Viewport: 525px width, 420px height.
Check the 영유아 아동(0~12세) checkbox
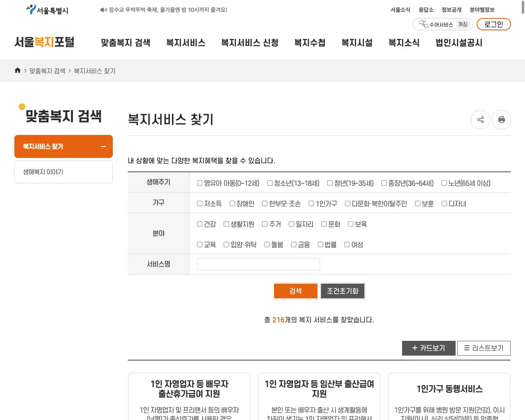coord(200,183)
